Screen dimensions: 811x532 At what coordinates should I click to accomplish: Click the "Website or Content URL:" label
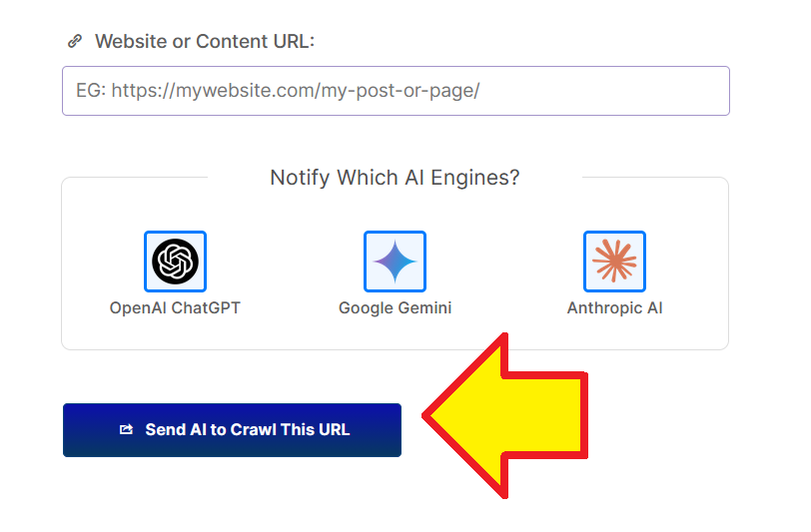click(x=205, y=42)
